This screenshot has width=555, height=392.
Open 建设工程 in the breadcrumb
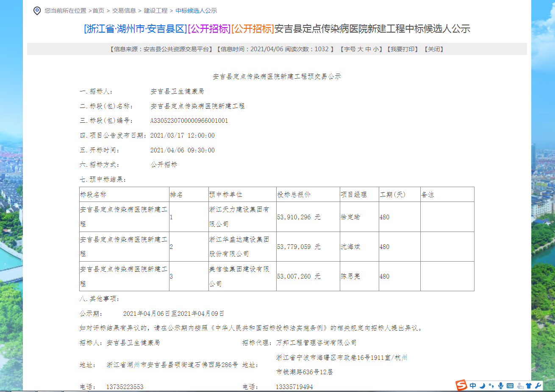coord(155,11)
